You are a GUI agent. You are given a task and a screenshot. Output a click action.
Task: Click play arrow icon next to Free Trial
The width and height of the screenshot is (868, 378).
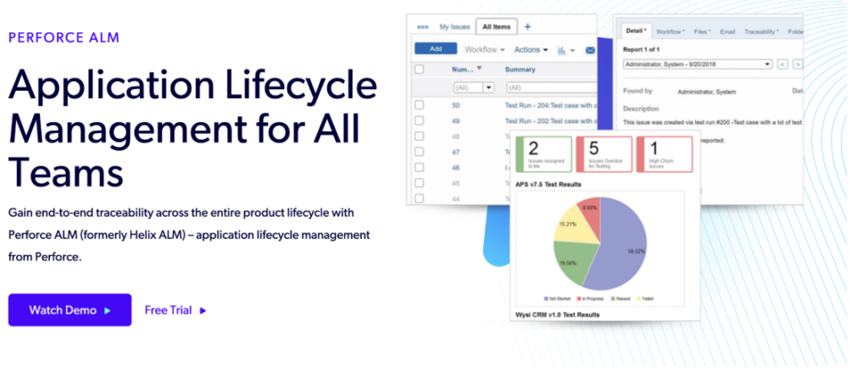tap(203, 310)
